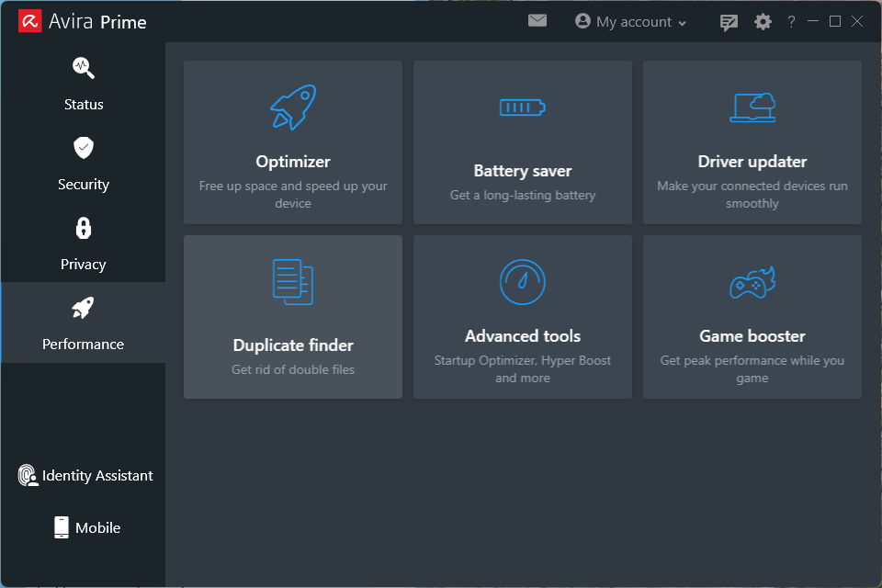
Task: Open the Game booster title
Action: 752,336
